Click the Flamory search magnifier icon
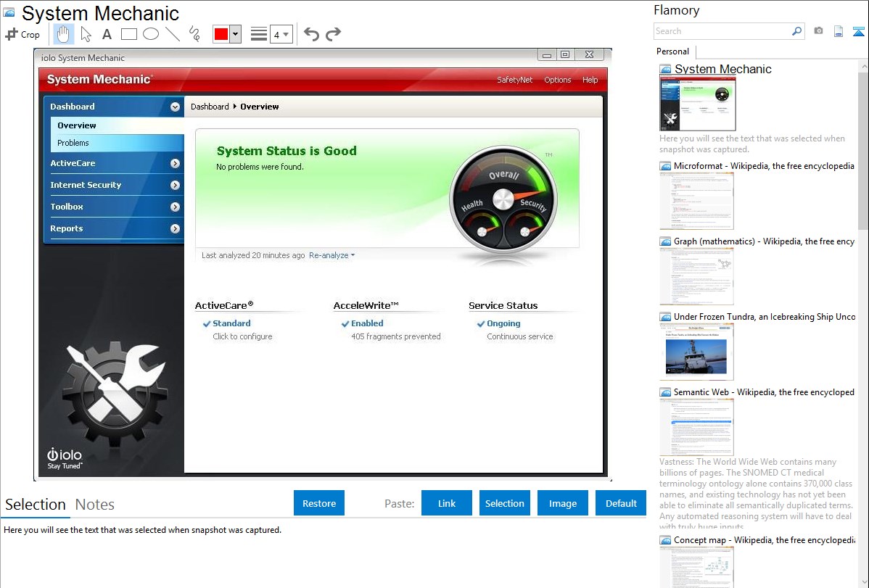The width and height of the screenshot is (869, 588). [796, 31]
